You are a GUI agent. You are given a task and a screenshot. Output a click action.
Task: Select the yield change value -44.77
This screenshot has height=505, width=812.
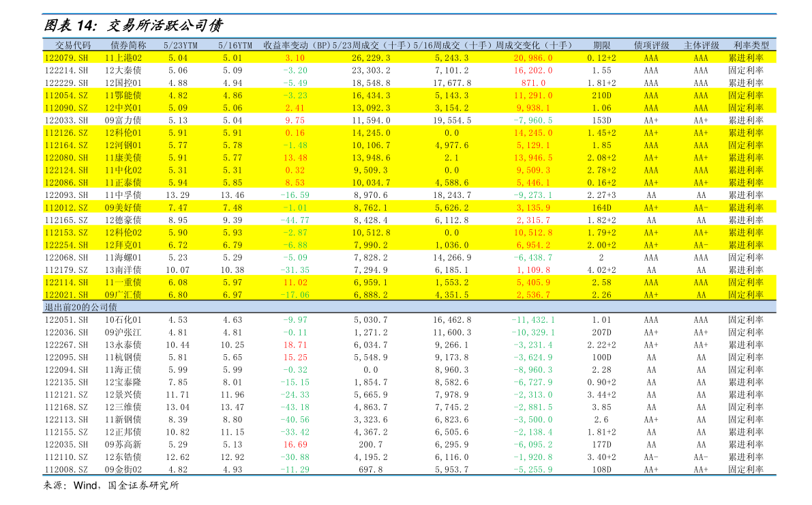tap(295, 220)
